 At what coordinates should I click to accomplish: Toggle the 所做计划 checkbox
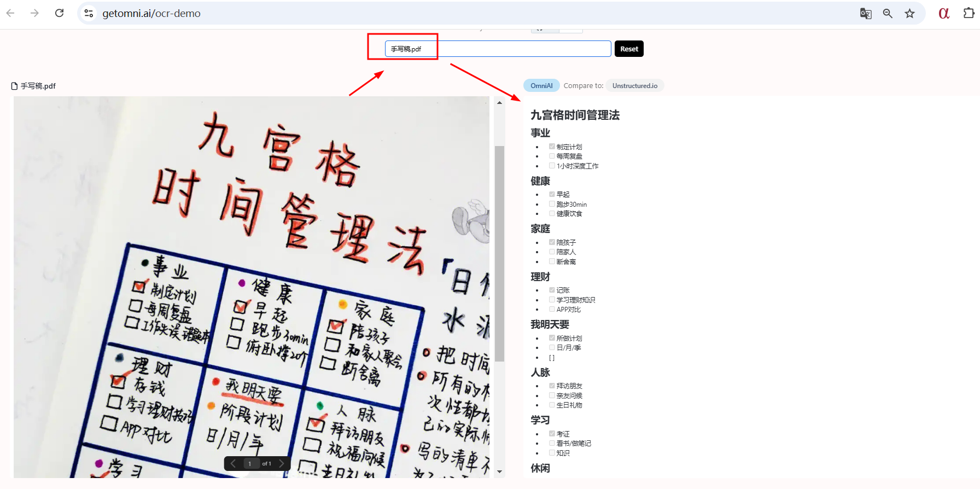click(552, 338)
